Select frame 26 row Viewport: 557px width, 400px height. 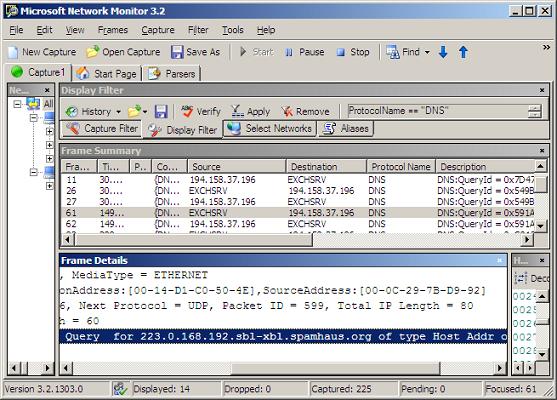tap(298, 191)
